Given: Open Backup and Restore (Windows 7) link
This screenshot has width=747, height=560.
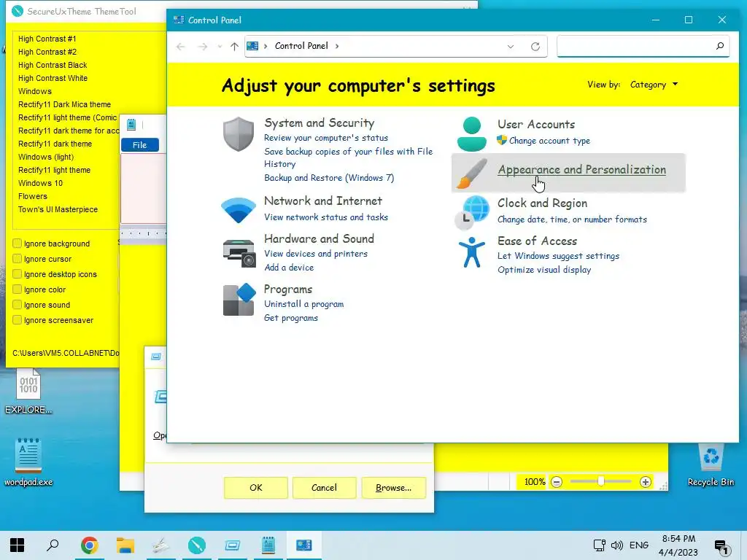Looking at the screenshot, I should point(329,178).
